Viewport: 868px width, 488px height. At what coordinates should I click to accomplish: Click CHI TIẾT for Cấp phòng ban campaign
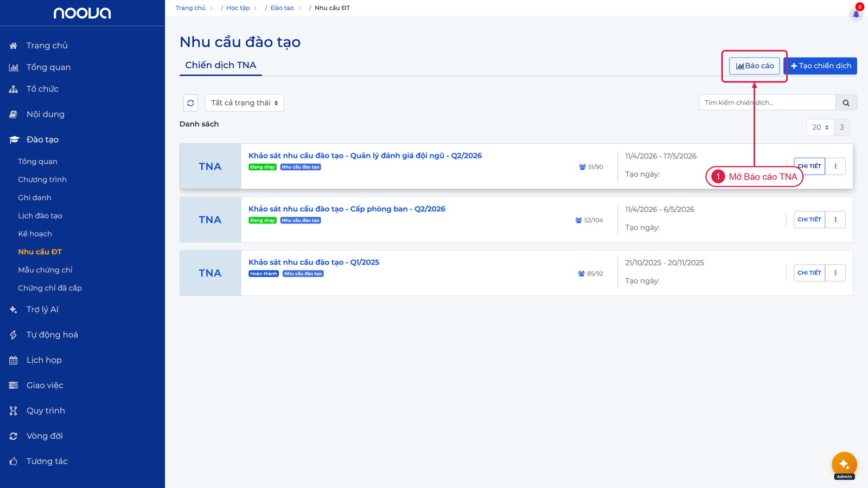point(809,220)
